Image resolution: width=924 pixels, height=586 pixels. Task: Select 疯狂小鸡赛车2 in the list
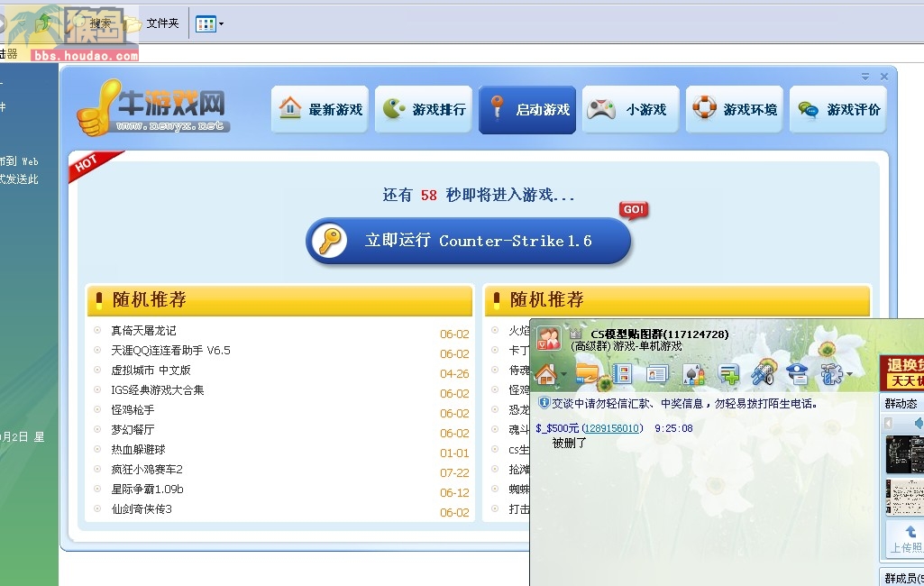click(147, 470)
